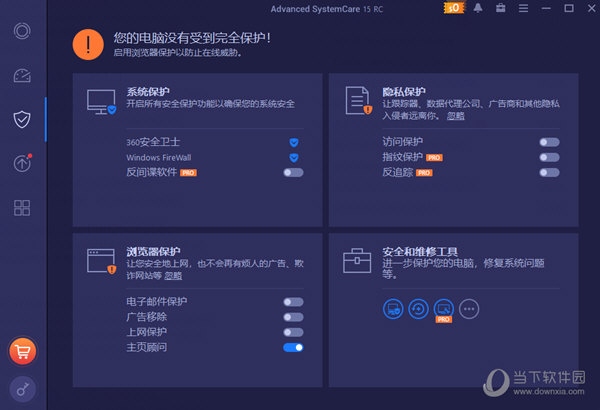Open the Toolbox grid sidebar icon
This screenshot has height=410, width=600.
point(22,207)
